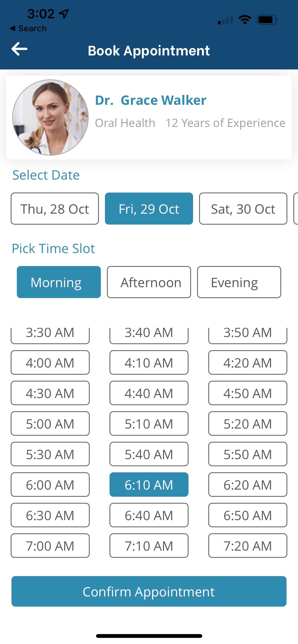This screenshot has width=298, height=644.
Task: Pick the 6:30 AM slot
Action: [x=50, y=515]
